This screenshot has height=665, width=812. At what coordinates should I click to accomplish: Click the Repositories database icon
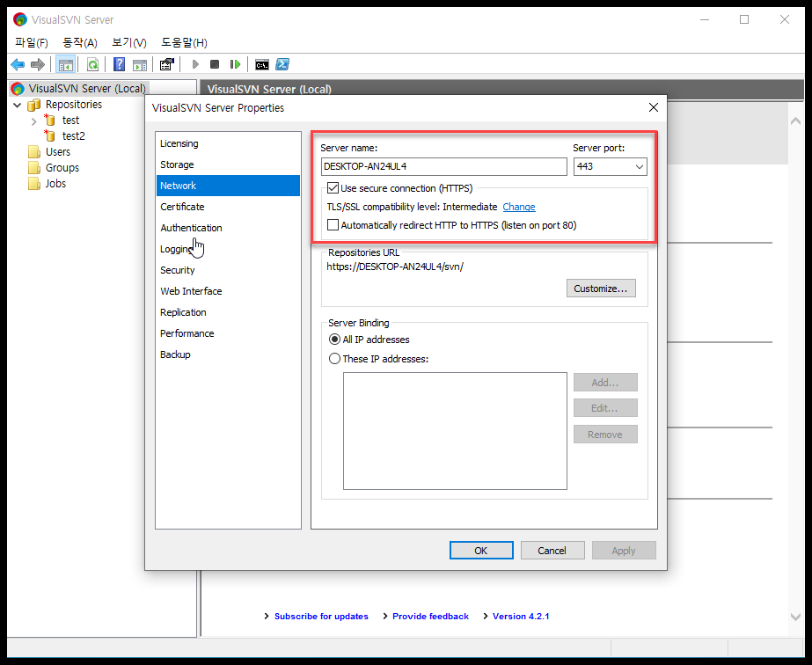point(33,106)
